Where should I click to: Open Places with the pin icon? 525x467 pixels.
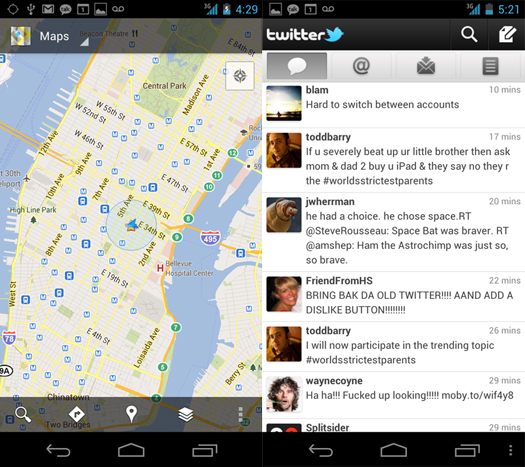(131, 414)
